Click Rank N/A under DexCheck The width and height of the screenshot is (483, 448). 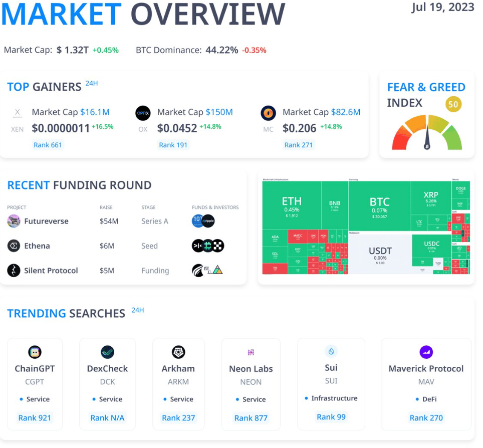tap(108, 418)
